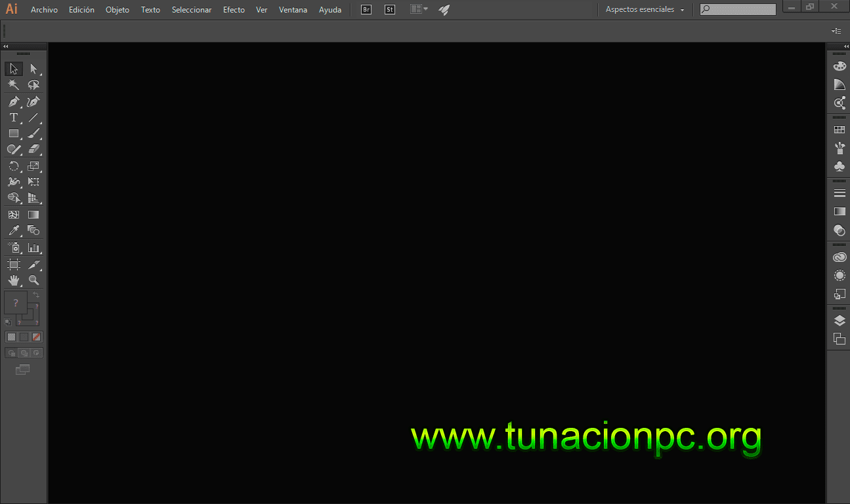Image resolution: width=850 pixels, height=504 pixels.
Task: Enable Draw Behind mode
Action: point(24,352)
